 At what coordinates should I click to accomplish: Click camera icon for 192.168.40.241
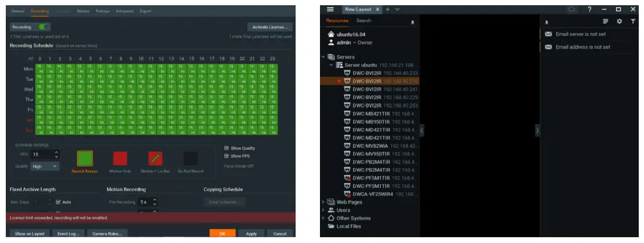[347, 89]
